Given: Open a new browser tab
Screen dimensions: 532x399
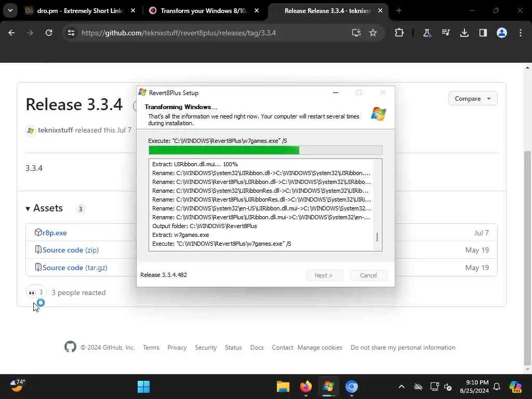Looking at the screenshot, I should pyautogui.click(x=398, y=11).
